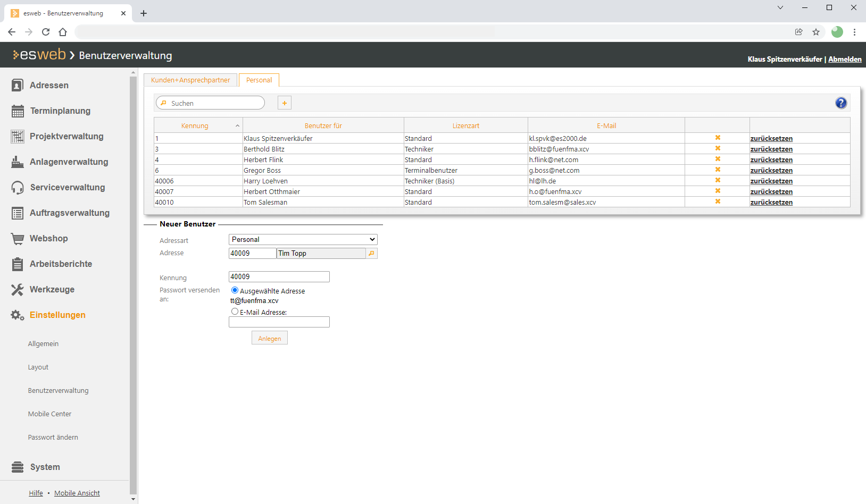Click the Benutzer für column header

point(323,126)
